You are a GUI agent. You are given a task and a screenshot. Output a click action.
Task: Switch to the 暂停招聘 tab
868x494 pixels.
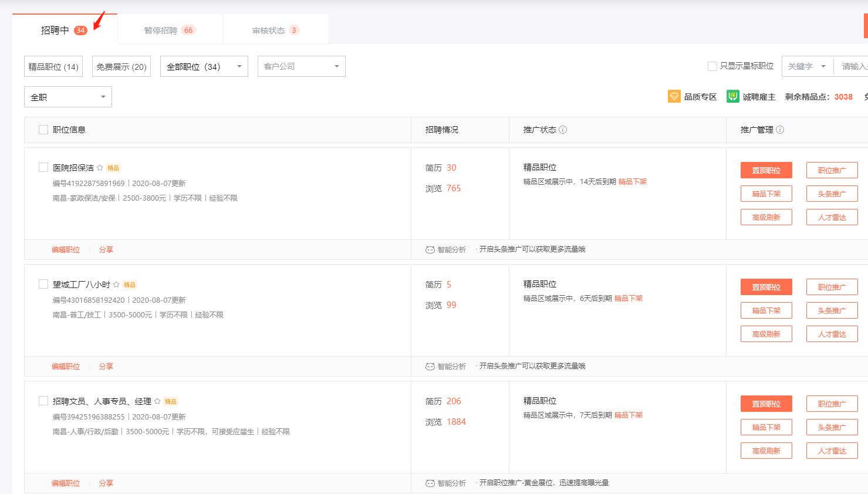tap(169, 31)
